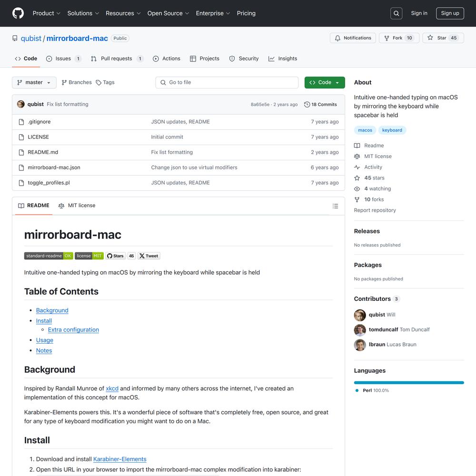Screen dimensions: 476x476
Task: Click the LICENSE file icon
Action: point(21,137)
